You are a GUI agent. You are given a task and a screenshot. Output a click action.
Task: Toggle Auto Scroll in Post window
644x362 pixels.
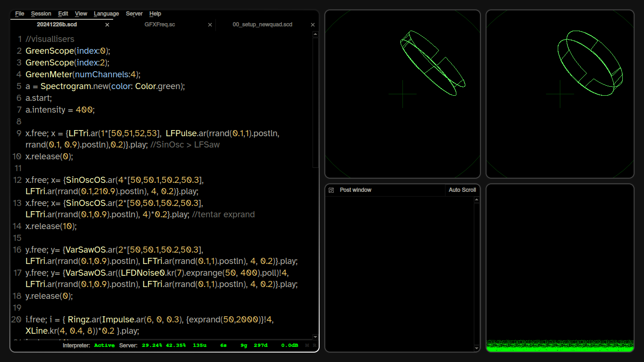(x=462, y=190)
